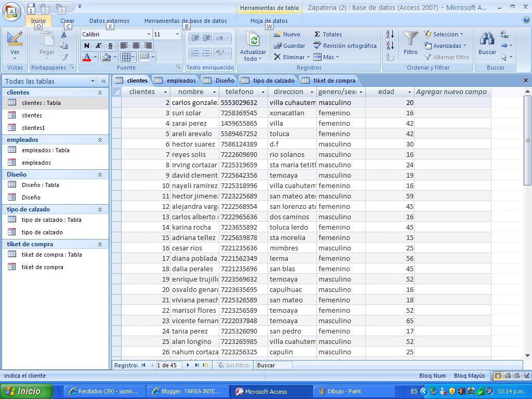Viewport: 532px width, 399px height.
Task: Open the Crear ribbon tab
Action: point(67,21)
